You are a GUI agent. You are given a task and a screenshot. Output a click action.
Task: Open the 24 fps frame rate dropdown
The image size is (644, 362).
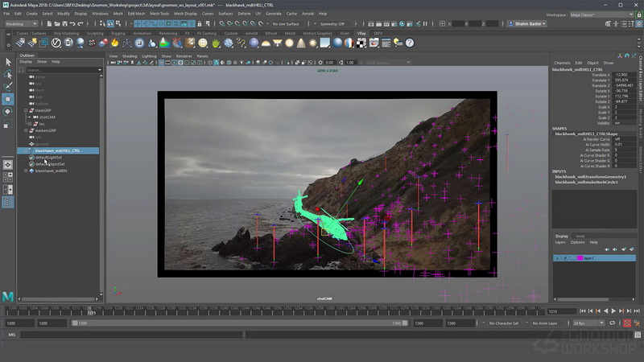[588, 323]
